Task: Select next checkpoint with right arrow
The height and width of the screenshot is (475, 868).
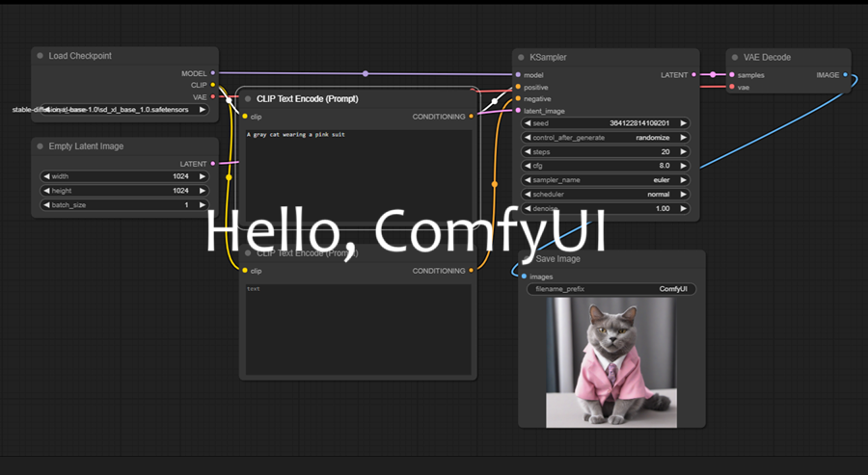Action: pyautogui.click(x=203, y=110)
